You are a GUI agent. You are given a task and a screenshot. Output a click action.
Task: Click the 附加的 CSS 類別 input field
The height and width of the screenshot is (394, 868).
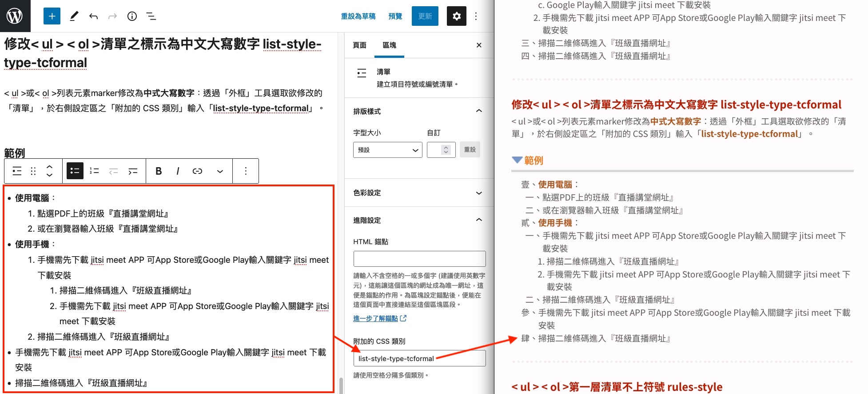tap(420, 358)
